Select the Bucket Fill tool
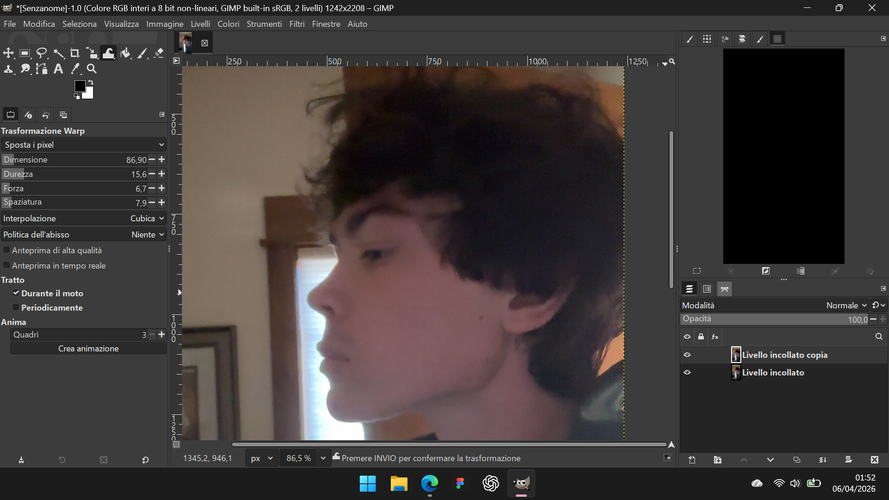Image resolution: width=889 pixels, height=500 pixels. (x=125, y=53)
